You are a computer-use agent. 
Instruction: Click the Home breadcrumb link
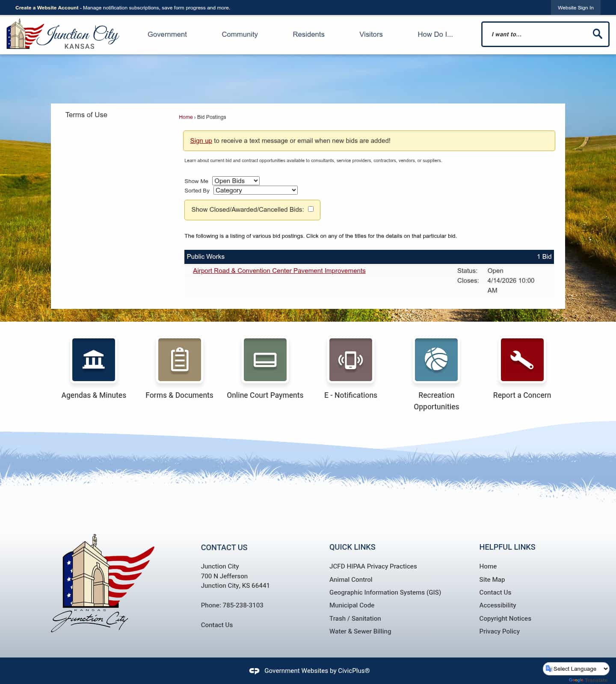click(186, 117)
